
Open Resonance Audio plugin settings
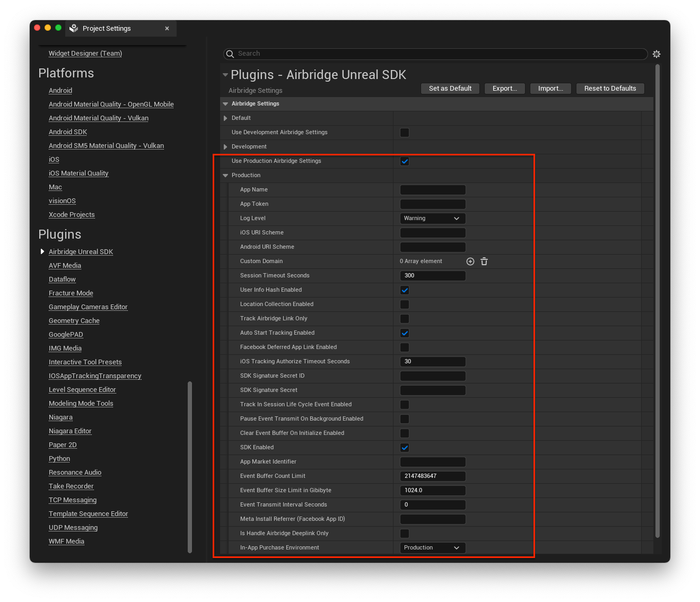click(x=75, y=473)
